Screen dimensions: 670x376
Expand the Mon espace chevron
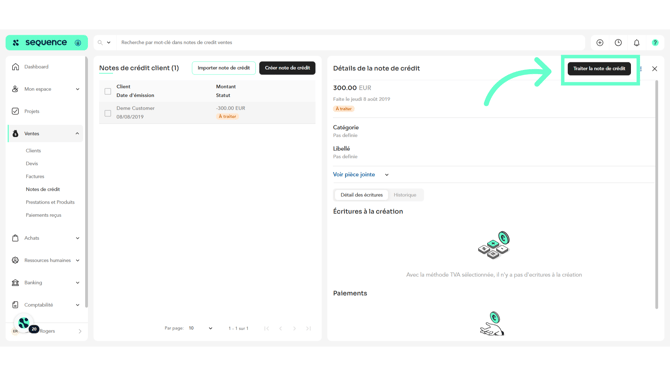pyautogui.click(x=77, y=89)
